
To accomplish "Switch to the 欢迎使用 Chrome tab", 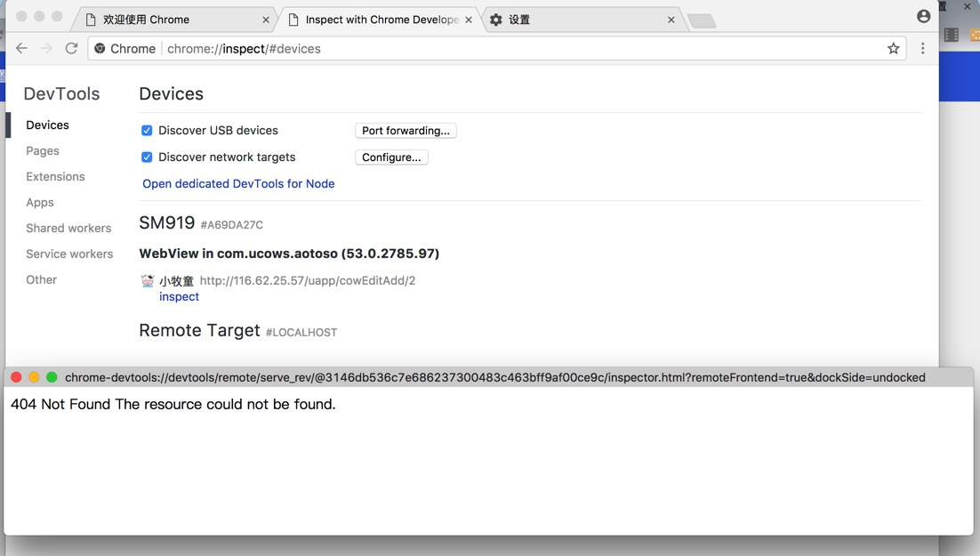I will pos(169,20).
